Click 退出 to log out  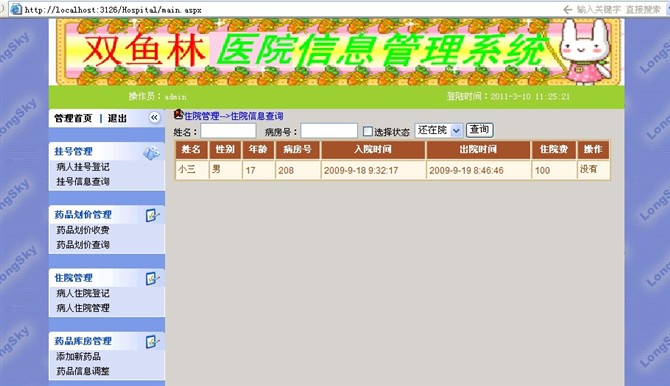[117, 118]
